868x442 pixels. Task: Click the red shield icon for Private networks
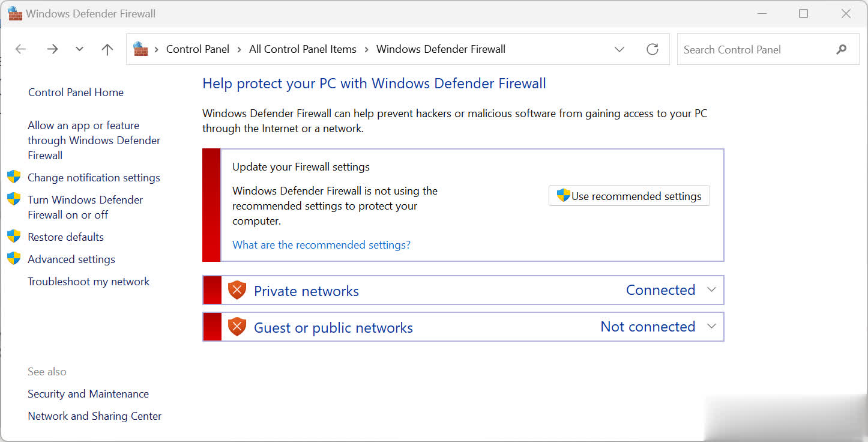point(237,291)
